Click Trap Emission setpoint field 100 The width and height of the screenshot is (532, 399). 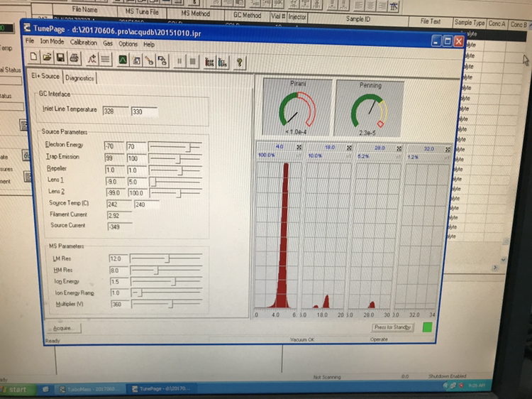point(137,158)
